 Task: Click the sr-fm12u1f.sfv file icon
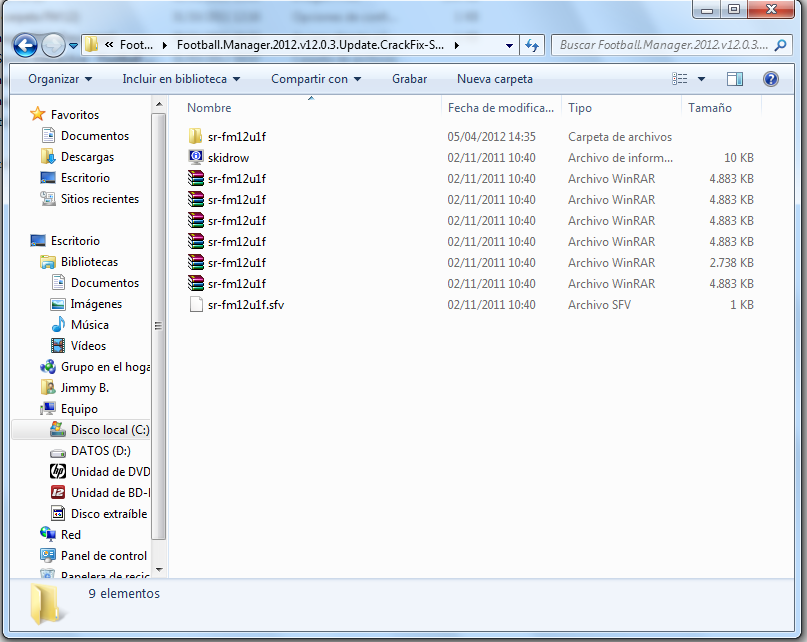click(x=196, y=305)
